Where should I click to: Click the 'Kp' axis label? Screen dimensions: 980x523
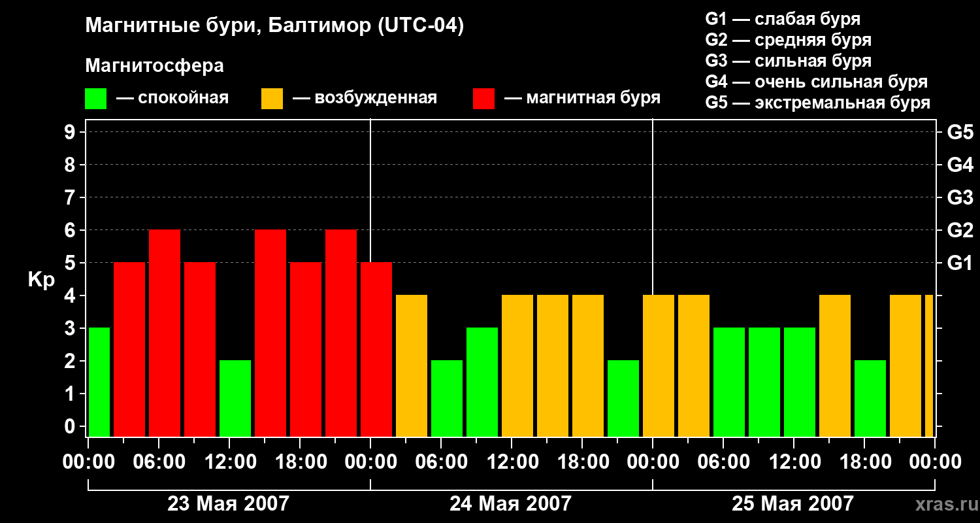(41, 279)
